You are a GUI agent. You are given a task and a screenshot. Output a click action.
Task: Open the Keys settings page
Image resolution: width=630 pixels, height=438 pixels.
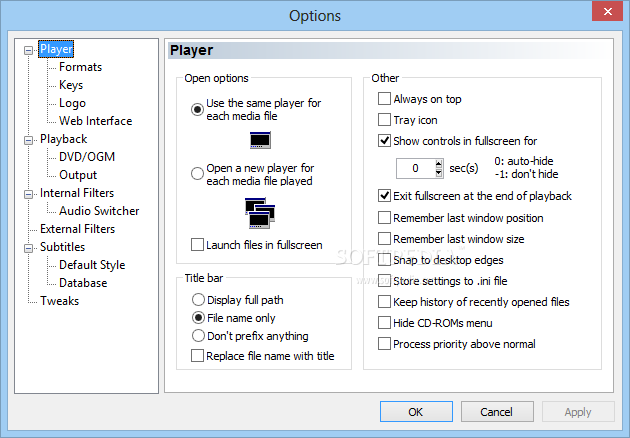(71, 85)
